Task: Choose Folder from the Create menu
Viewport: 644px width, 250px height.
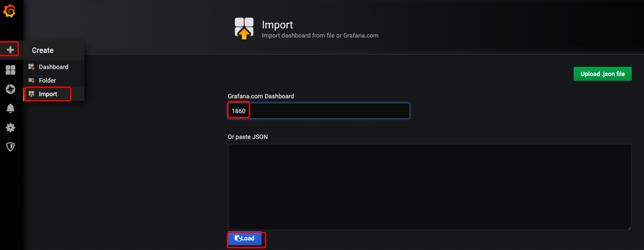Action: point(54,80)
